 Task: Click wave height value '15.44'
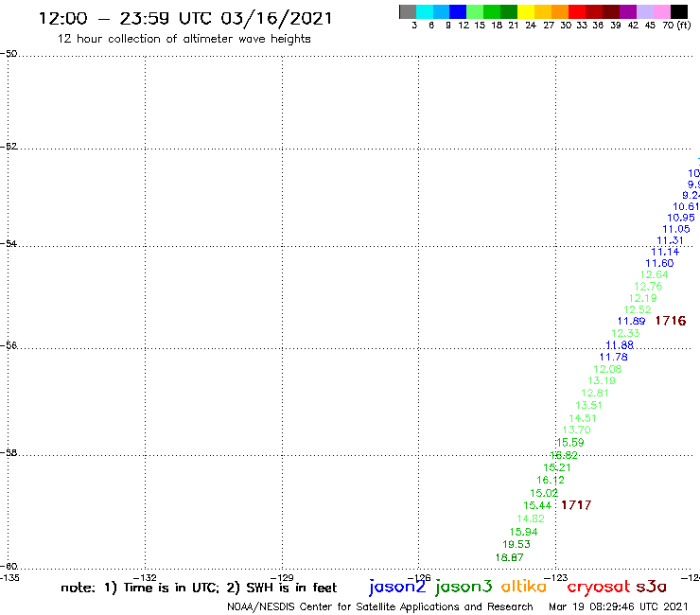pyautogui.click(x=537, y=505)
